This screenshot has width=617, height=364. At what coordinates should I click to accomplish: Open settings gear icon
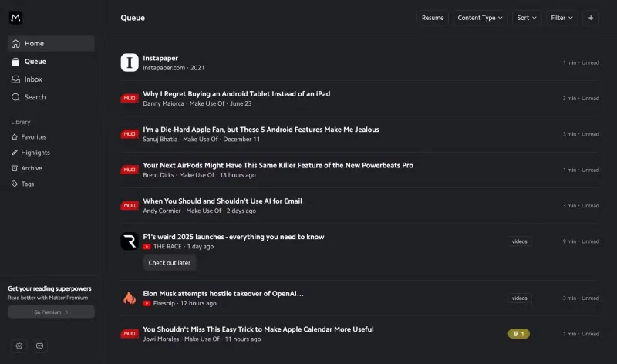pyautogui.click(x=19, y=346)
